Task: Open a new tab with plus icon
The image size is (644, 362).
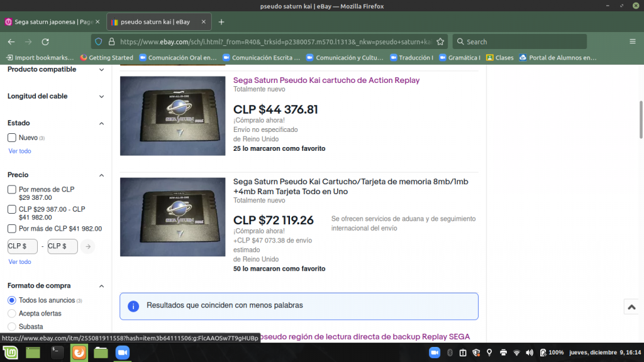Action: click(221, 22)
